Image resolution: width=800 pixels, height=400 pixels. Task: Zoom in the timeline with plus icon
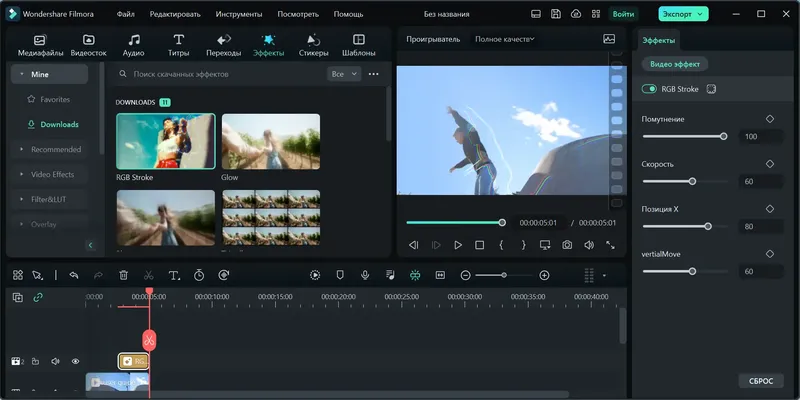click(x=544, y=275)
